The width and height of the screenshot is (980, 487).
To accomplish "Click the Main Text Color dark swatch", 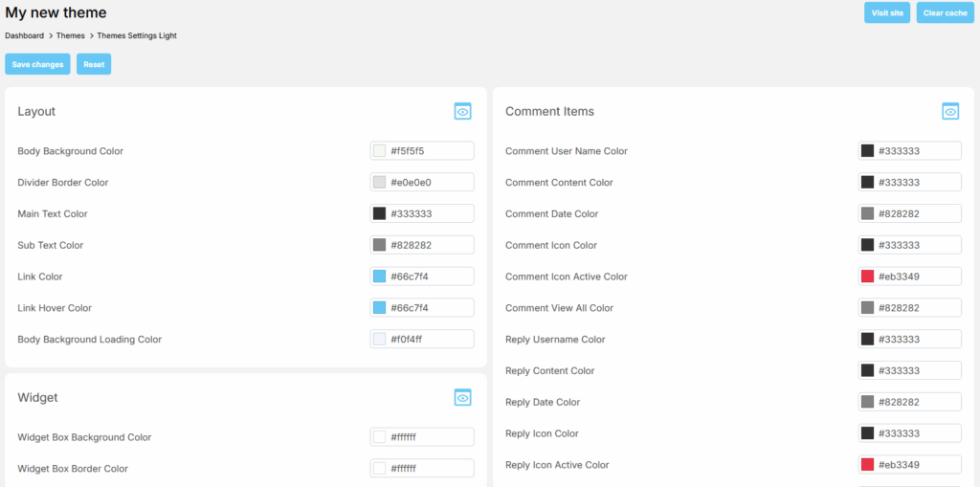I will [x=380, y=213].
